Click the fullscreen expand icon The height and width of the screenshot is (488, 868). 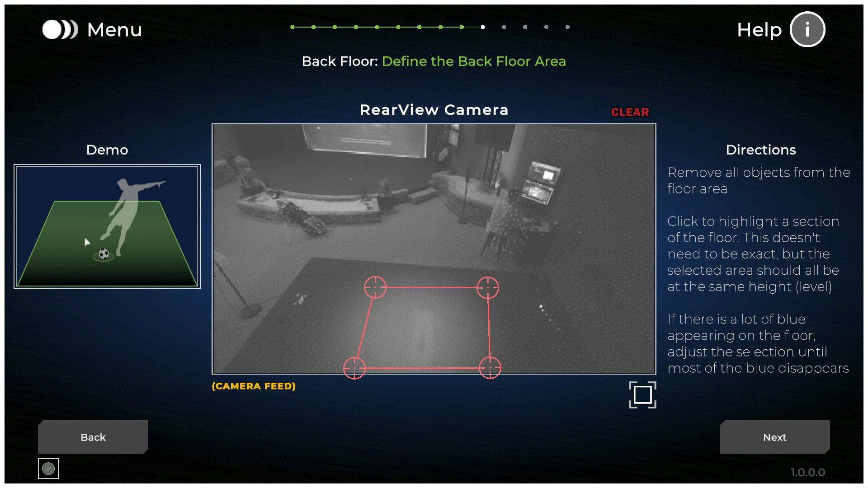tap(642, 395)
